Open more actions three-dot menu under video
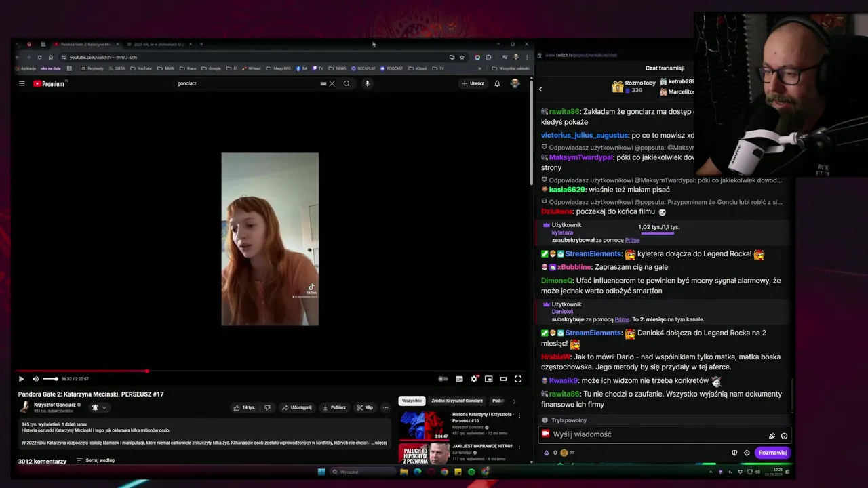868x488 pixels. pyautogui.click(x=385, y=407)
